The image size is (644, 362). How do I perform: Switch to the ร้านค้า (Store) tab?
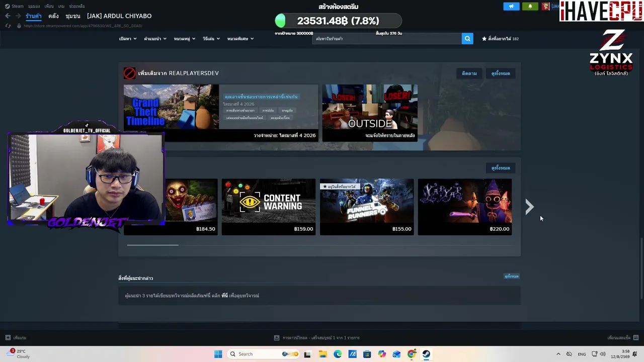point(34,16)
